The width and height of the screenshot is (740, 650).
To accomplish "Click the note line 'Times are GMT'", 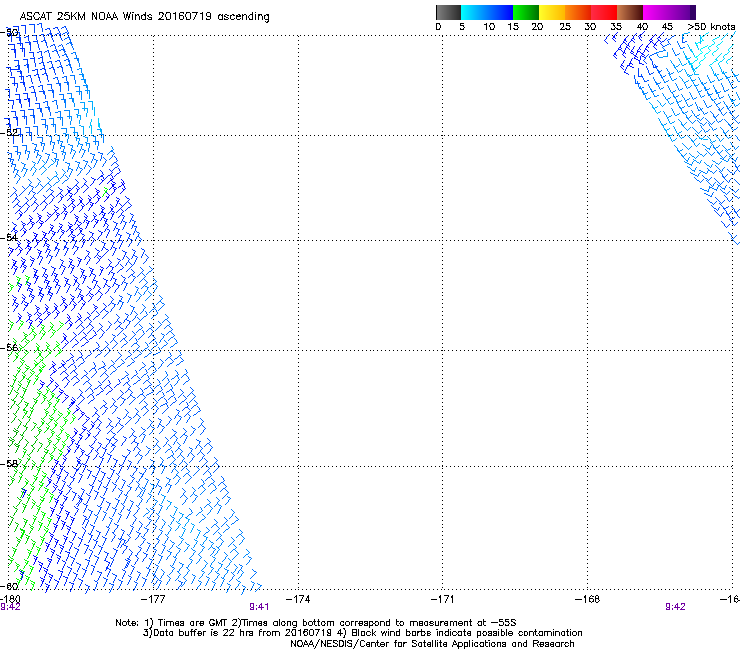I will pos(193,623).
